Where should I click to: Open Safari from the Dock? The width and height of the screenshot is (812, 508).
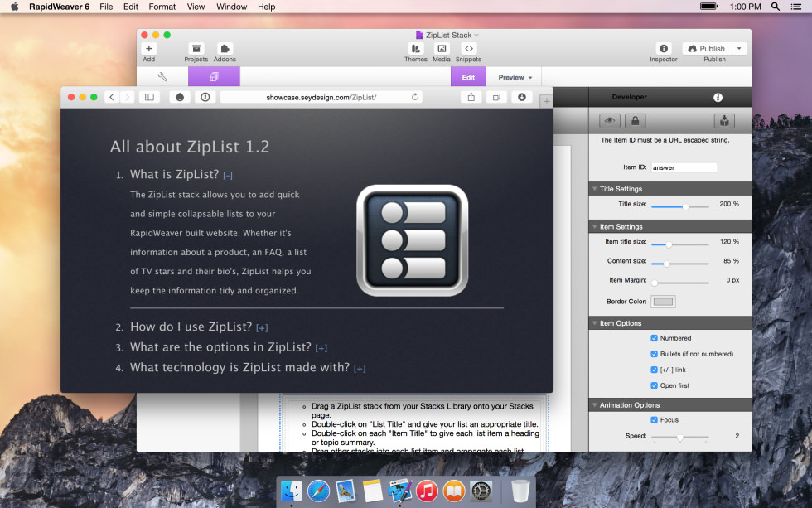click(318, 491)
